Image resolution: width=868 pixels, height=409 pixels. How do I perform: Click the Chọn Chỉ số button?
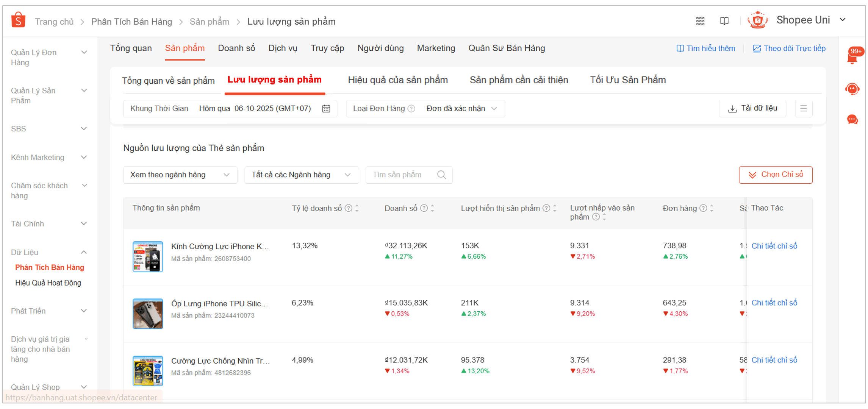pyautogui.click(x=775, y=175)
